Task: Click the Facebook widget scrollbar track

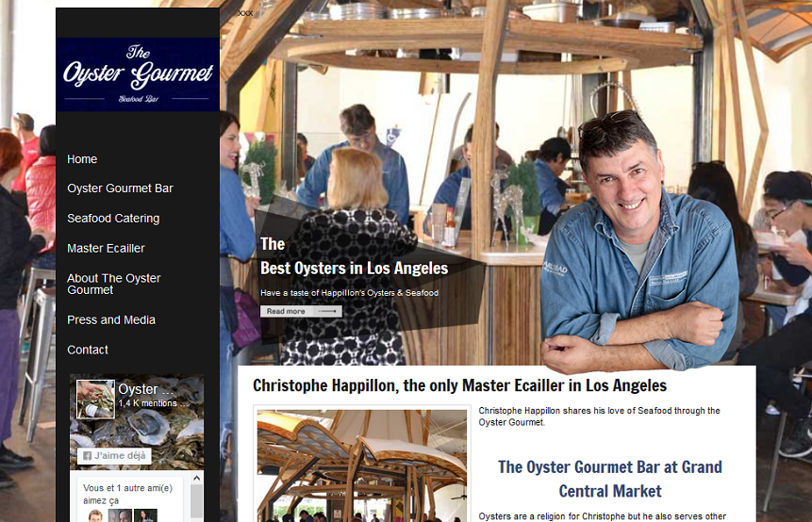Action: coord(197,503)
